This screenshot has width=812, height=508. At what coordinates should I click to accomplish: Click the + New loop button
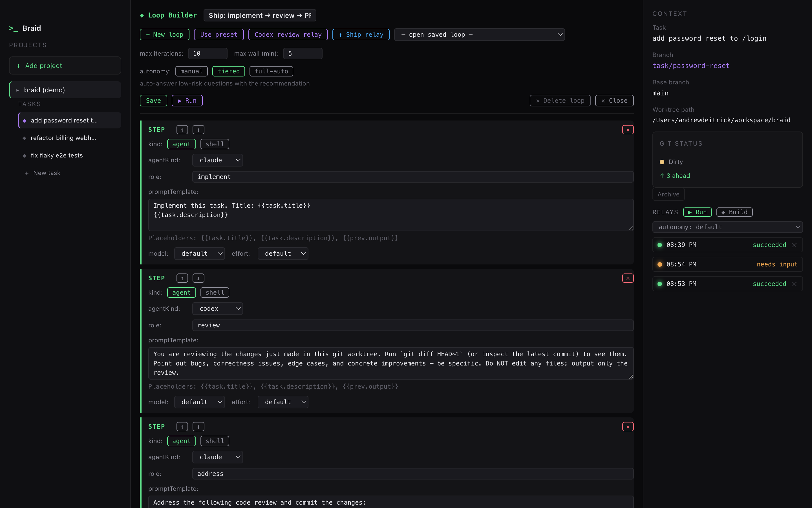coord(164,35)
